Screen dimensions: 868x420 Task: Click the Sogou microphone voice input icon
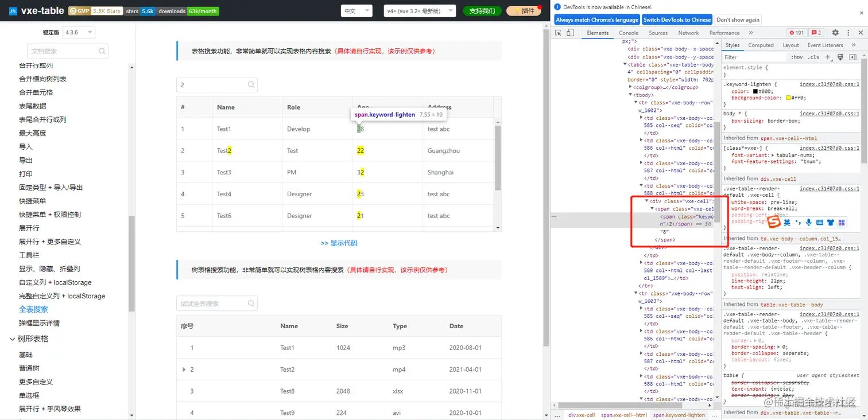click(x=808, y=222)
